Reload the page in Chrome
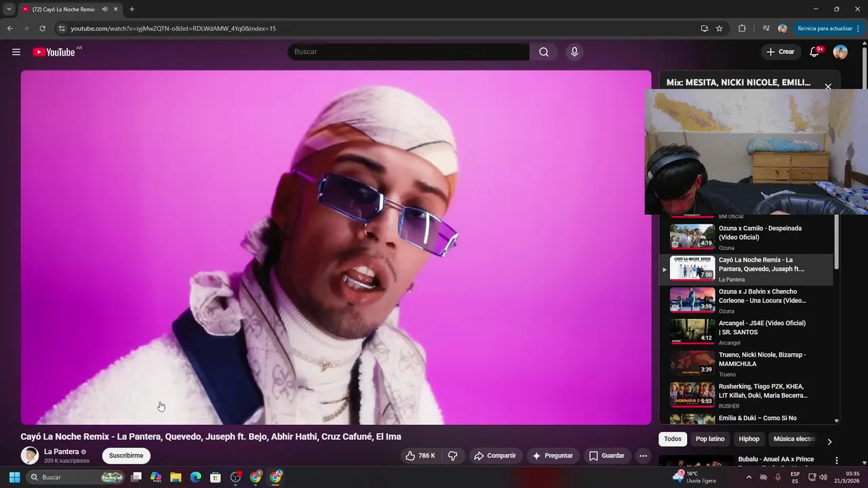 [x=42, y=28]
